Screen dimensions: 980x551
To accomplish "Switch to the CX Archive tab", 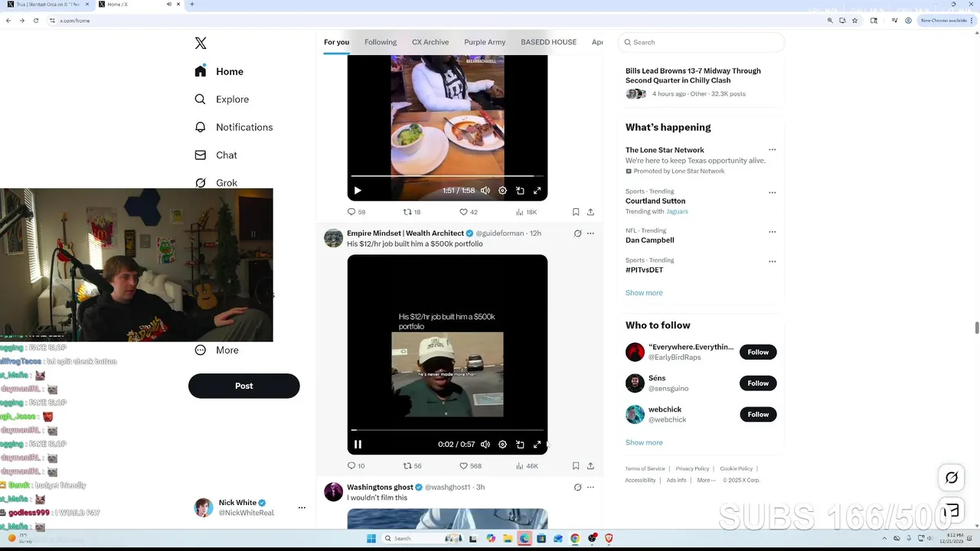I will coord(430,42).
